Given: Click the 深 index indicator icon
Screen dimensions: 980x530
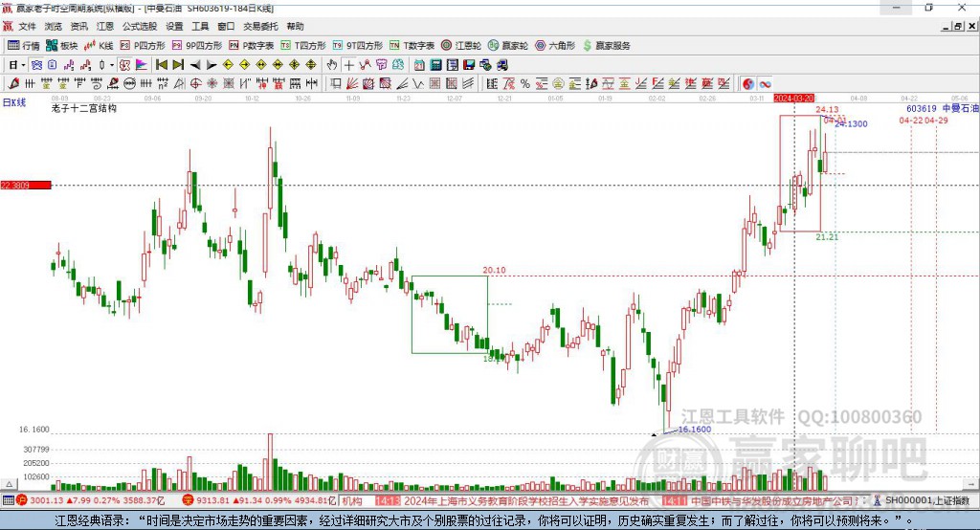Looking at the screenshot, I should click(189, 500).
